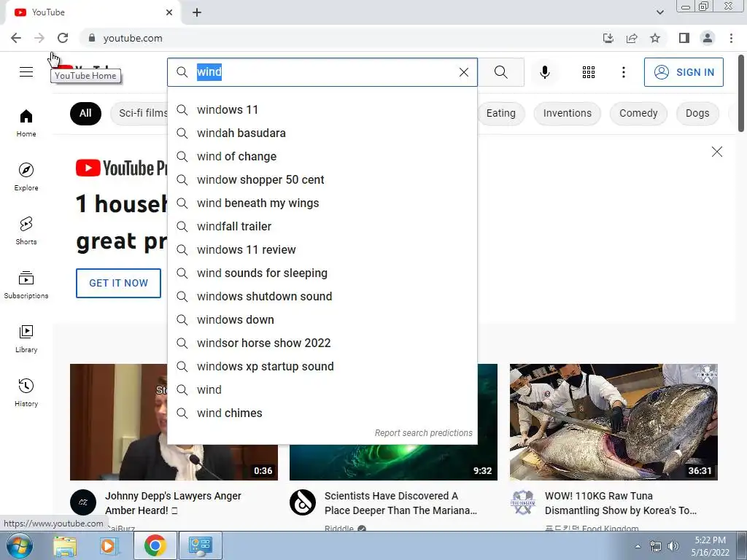Choose suggestion 'windfall trailer'
Screen dimensions: 747x560
tap(322, 226)
